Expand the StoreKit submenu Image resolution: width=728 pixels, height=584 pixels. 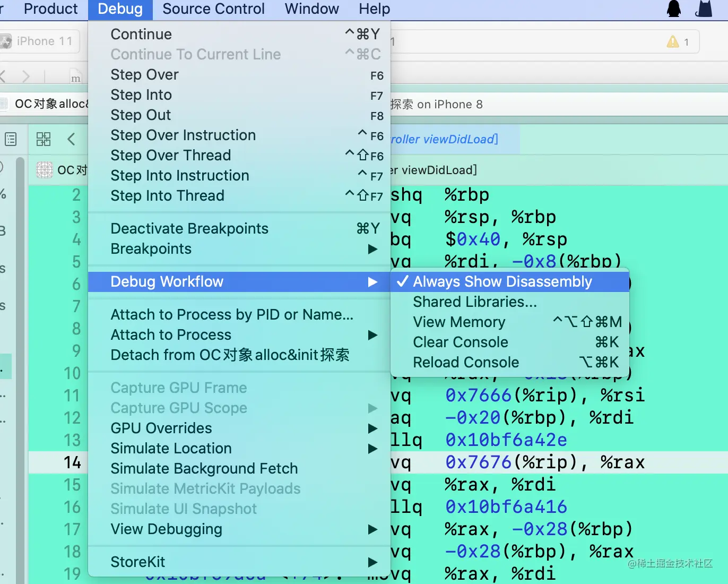[x=372, y=562]
